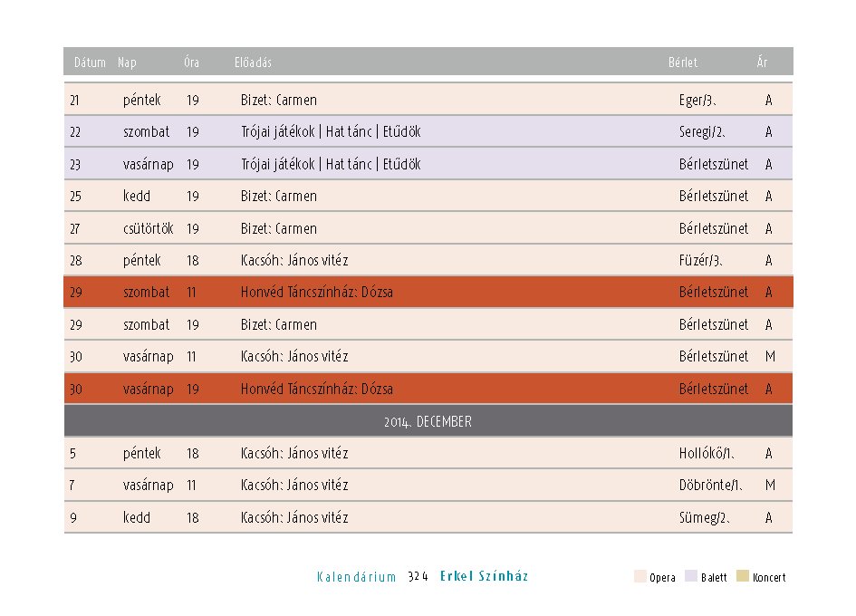Click the M price in the Döbrönte/1. row
856x616 pixels.
pyautogui.click(x=770, y=485)
